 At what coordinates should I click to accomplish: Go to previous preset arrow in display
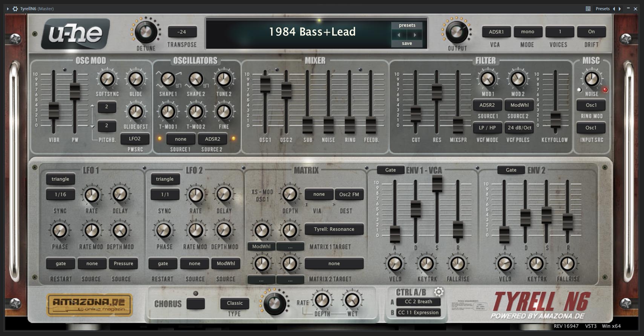[x=399, y=35]
